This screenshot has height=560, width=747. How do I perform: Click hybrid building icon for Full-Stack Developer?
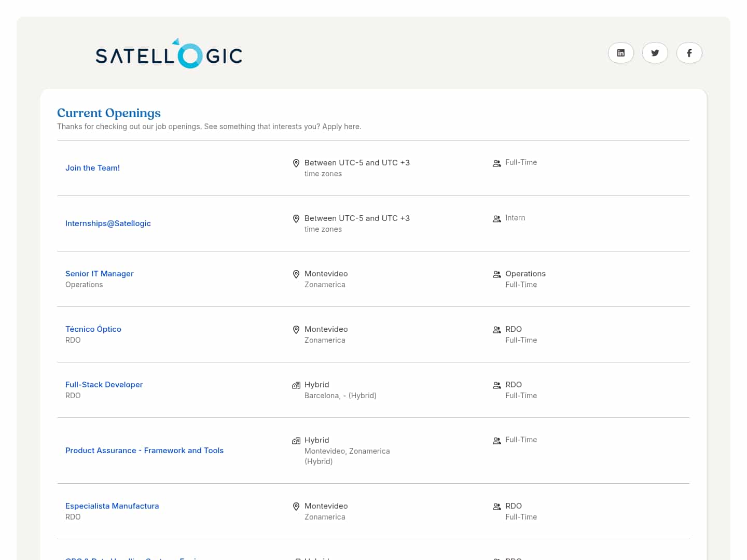click(x=296, y=385)
